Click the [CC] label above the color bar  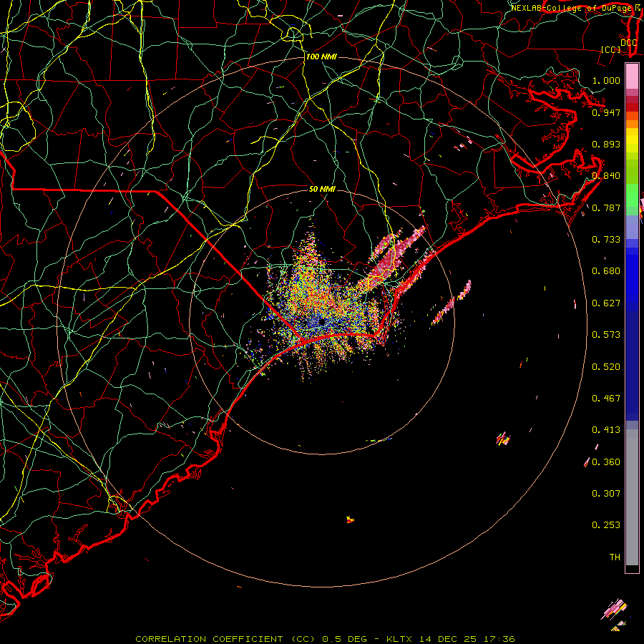click(x=611, y=49)
